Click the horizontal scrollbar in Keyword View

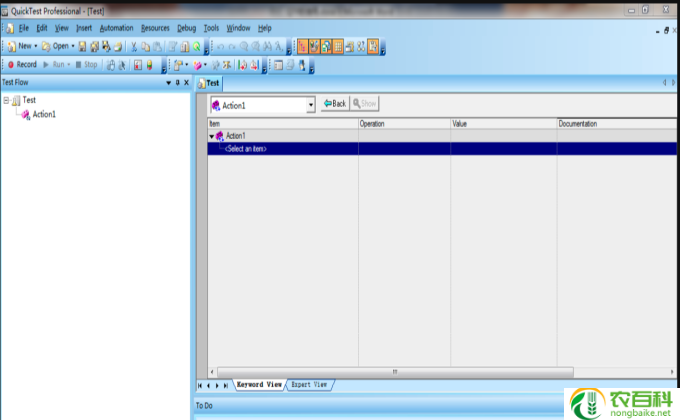395,371
